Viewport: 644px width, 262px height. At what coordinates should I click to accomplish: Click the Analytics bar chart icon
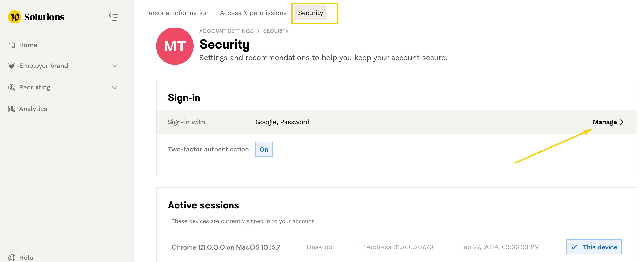11,109
